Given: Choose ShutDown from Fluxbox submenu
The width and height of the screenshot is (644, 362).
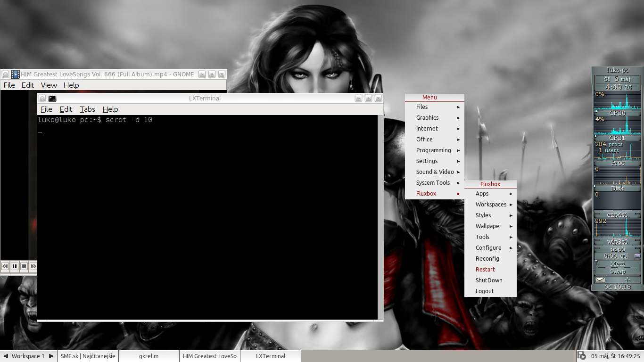Looking at the screenshot, I should click(x=490, y=280).
